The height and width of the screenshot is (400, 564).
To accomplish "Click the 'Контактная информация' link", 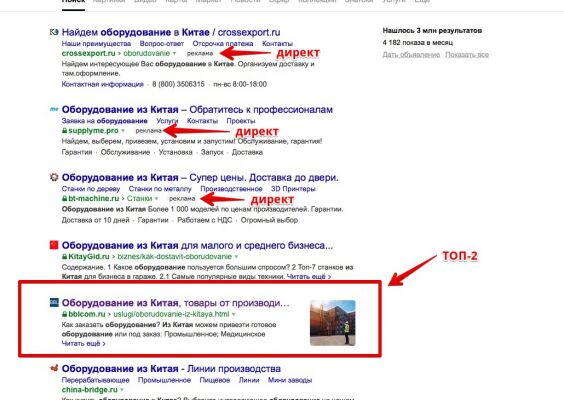I will click(x=103, y=84).
